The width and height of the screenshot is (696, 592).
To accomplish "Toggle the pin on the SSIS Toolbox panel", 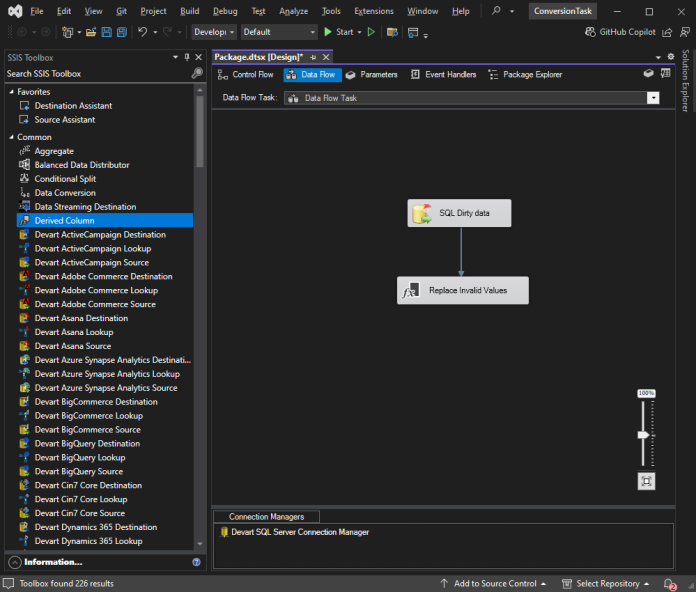I will click(187, 57).
